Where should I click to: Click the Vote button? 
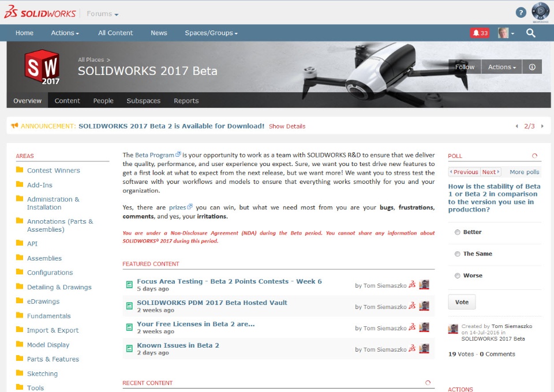click(462, 302)
